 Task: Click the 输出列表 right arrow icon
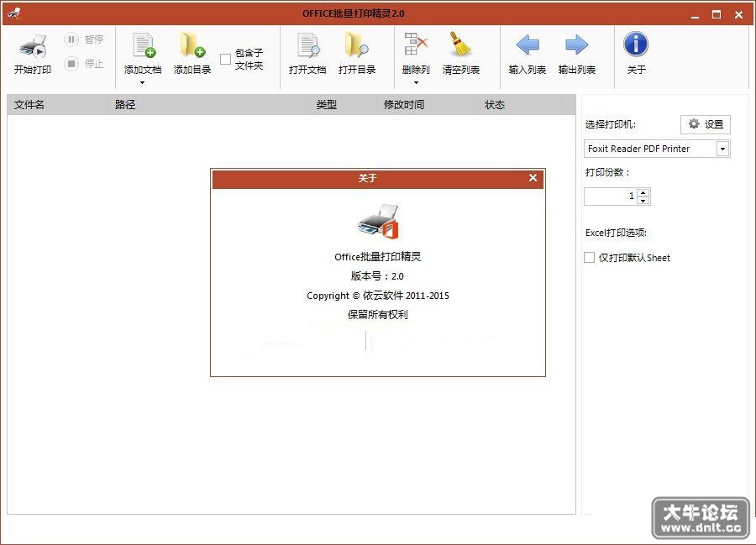(576, 45)
